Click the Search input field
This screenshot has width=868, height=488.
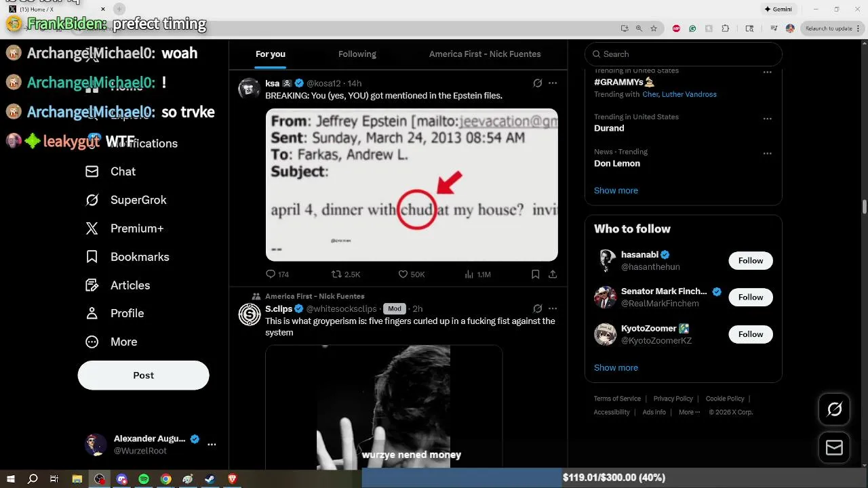pyautogui.click(x=684, y=54)
